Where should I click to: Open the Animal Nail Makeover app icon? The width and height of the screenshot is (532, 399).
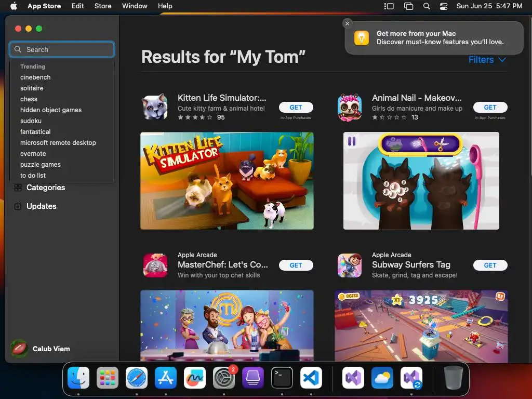pos(350,107)
